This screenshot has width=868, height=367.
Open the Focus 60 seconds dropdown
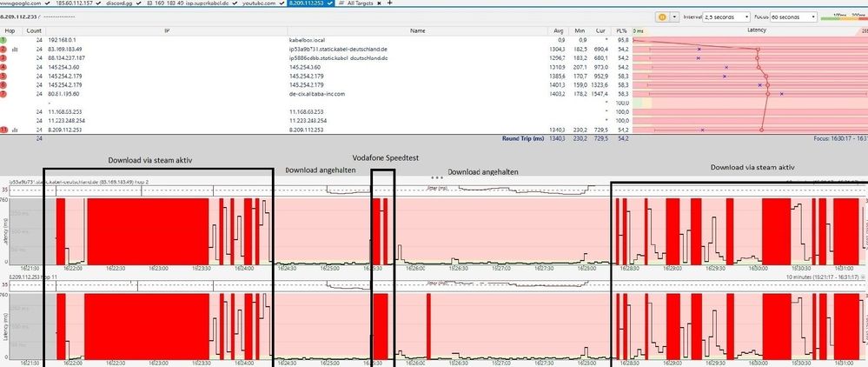pos(793,17)
